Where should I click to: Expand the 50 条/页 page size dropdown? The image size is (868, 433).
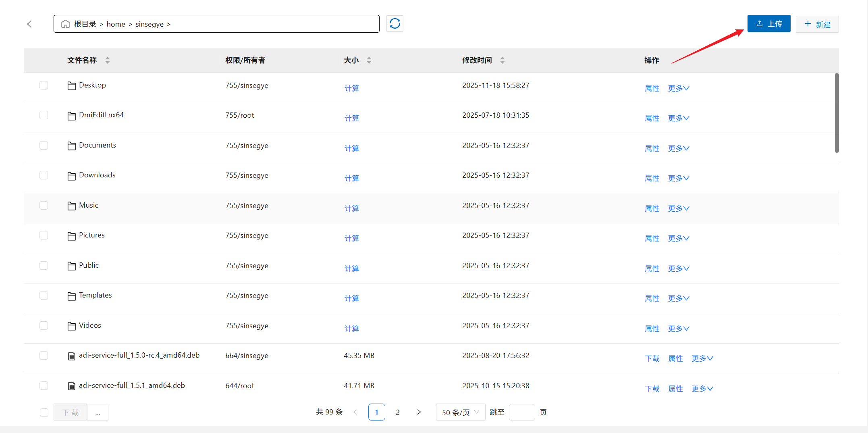coord(460,412)
